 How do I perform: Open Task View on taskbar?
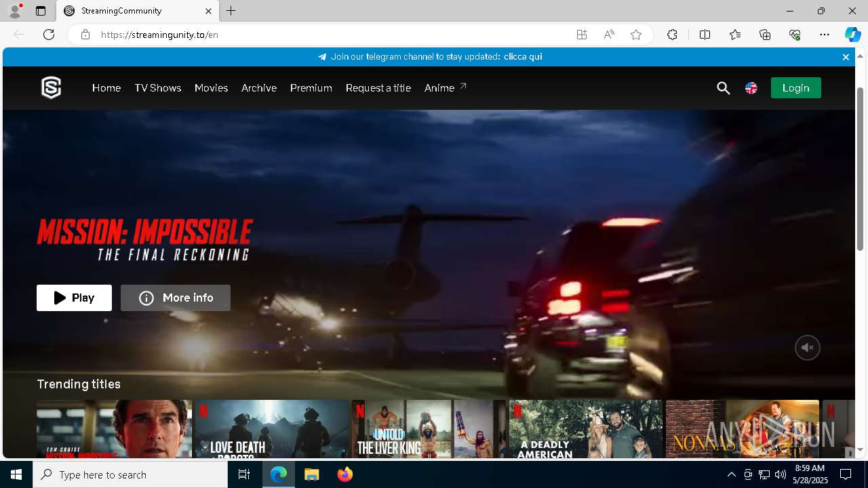244,474
